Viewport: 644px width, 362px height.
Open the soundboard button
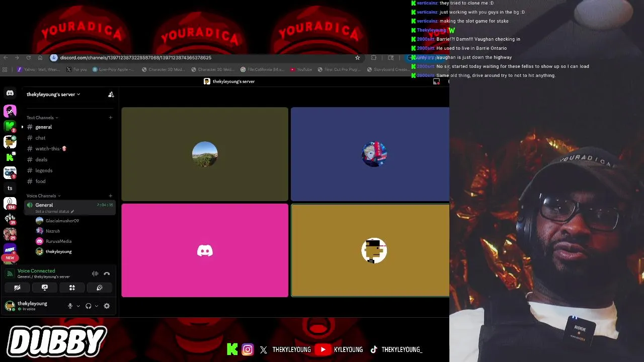[100, 288]
